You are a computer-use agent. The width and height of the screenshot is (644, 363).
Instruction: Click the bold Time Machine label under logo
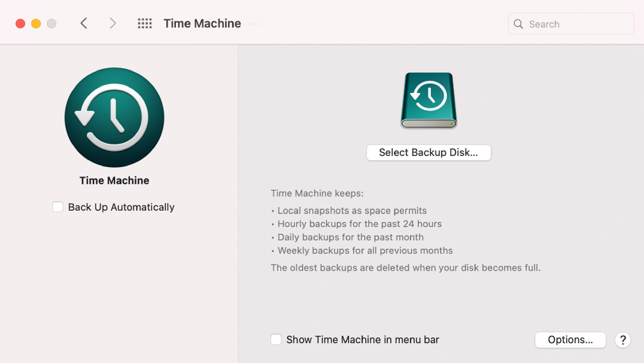[115, 181]
